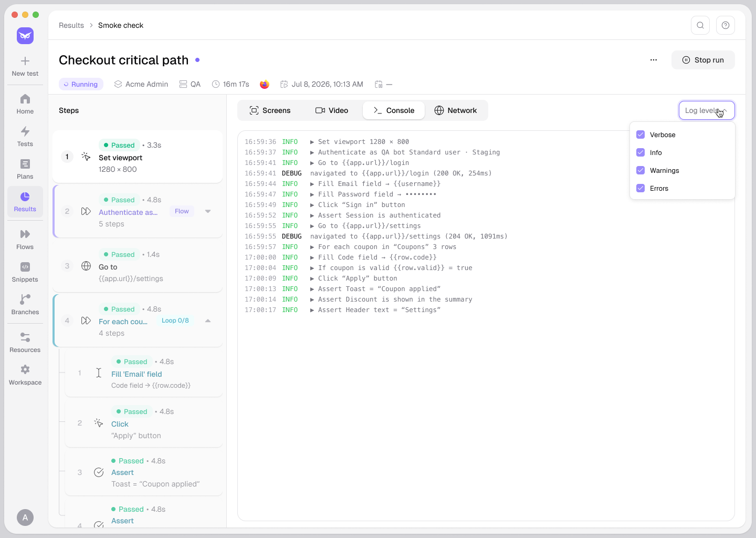Image resolution: width=756 pixels, height=538 pixels.
Task: Open Branches from the sidebar
Action: pyautogui.click(x=25, y=305)
